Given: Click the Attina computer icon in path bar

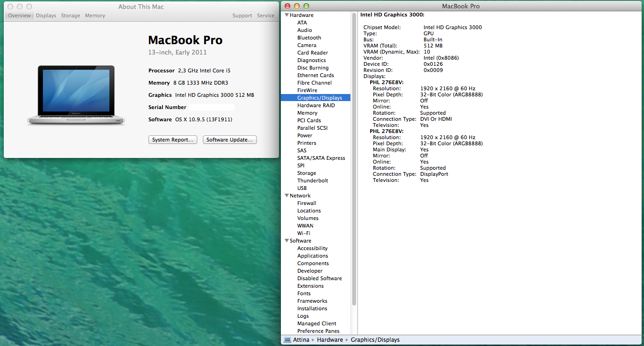Looking at the screenshot, I should (287, 340).
